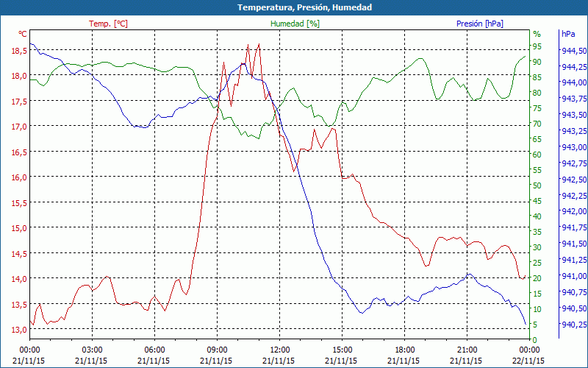Click the temperature axis value '16,0'
The image size is (588, 368).
coord(20,177)
